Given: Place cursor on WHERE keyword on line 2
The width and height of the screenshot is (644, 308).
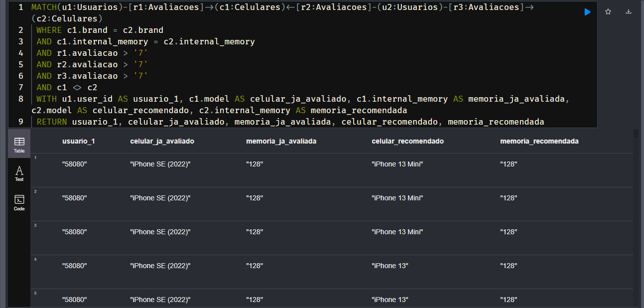Looking at the screenshot, I should point(49,30).
